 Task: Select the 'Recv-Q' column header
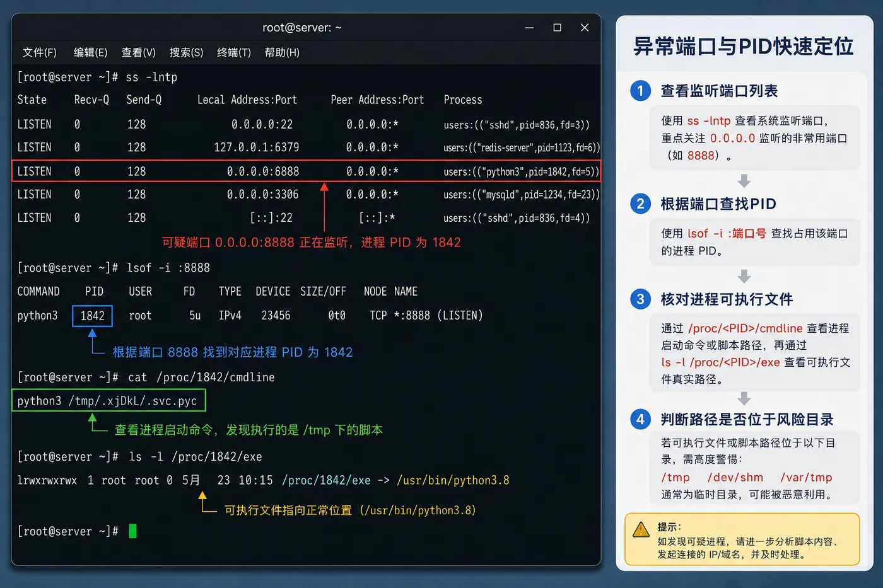(91, 100)
